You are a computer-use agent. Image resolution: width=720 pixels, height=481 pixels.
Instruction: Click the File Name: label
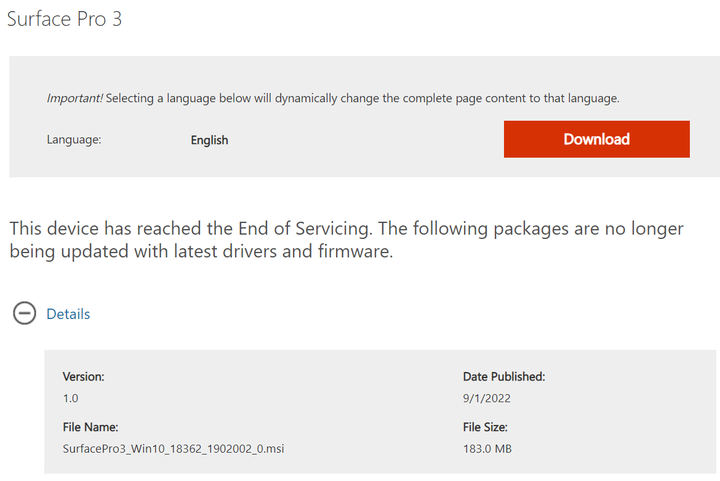click(x=90, y=427)
